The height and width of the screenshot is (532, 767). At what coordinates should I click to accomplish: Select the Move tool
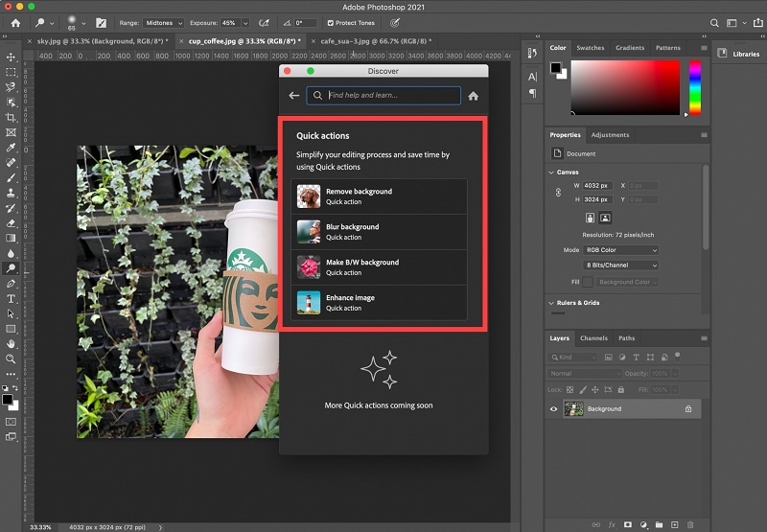click(x=11, y=58)
